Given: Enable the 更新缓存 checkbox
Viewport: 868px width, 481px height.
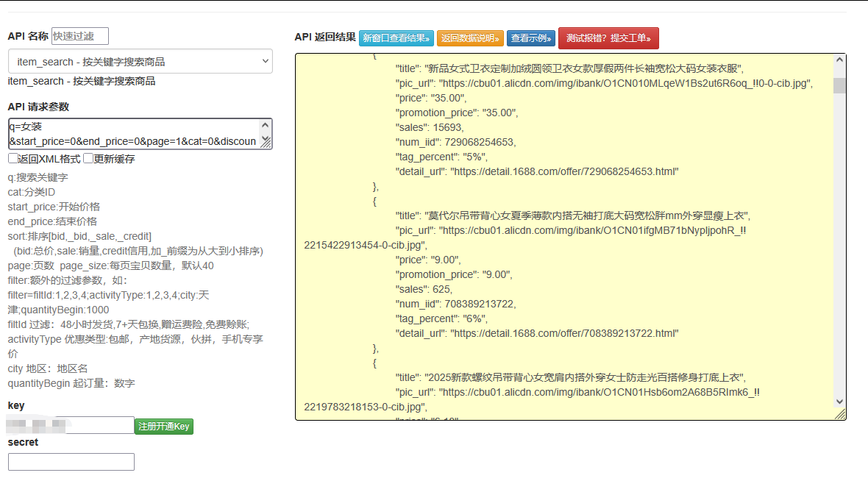Looking at the screenshot, I should tap(88, 158).
